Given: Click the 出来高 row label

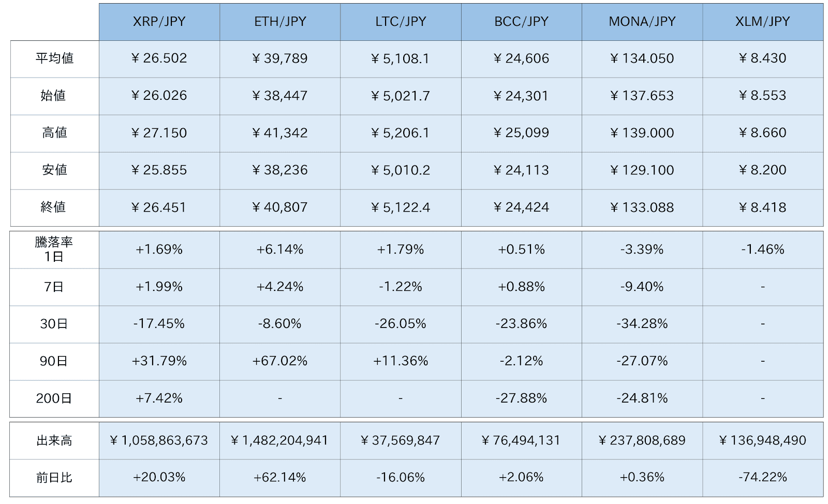Looking at the screenshot, I should tap(54, 441).
